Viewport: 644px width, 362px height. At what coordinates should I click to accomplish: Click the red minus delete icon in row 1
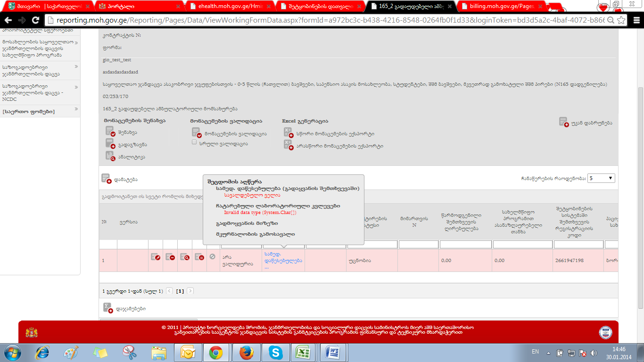pyautogui.click(x=170, y=257)
